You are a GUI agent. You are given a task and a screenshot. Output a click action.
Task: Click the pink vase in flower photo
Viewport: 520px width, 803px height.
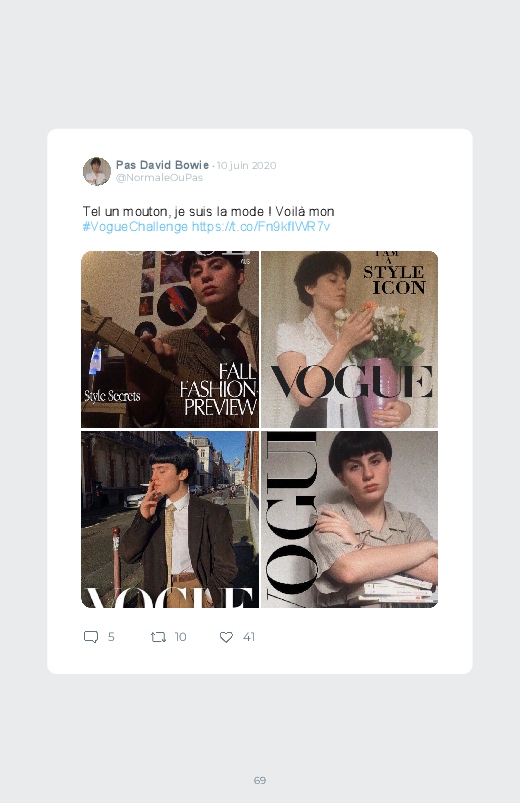381,390
